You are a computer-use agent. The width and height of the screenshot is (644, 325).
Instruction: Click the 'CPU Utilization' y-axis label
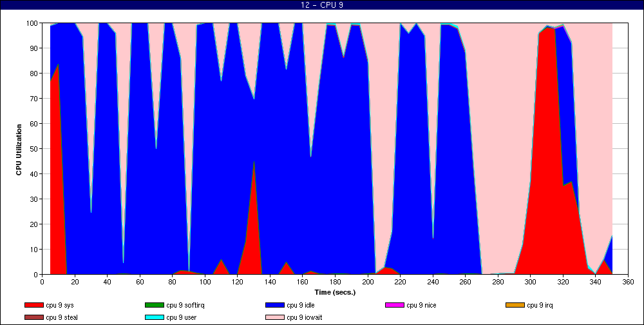pyautogui.click(x=19, y=150)
